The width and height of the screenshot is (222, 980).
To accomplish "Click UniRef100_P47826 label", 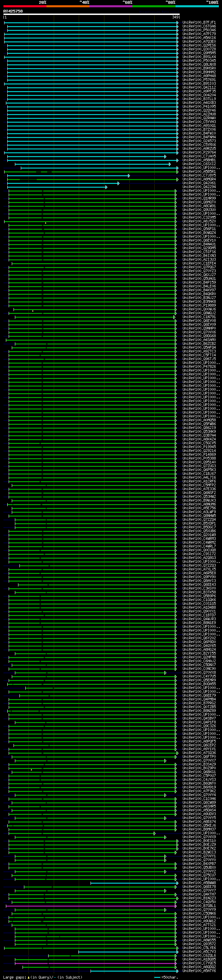I will (x=199, y=367).
